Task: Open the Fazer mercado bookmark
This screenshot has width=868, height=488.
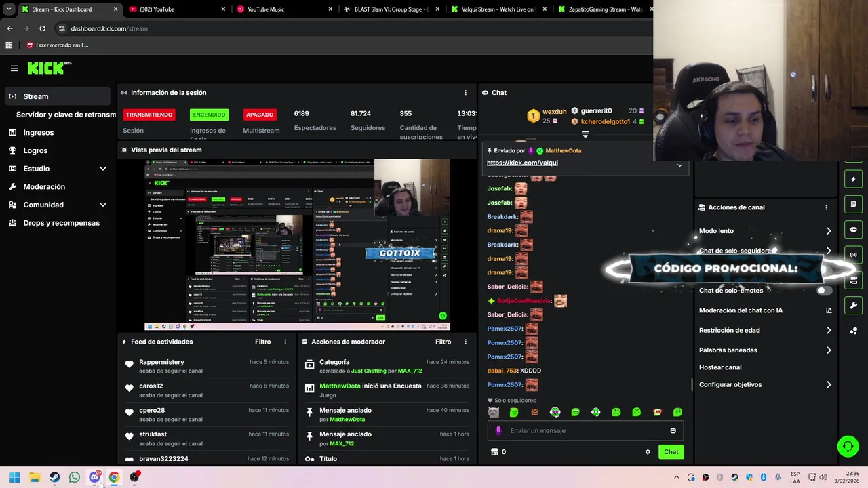Action: point(58,45)
